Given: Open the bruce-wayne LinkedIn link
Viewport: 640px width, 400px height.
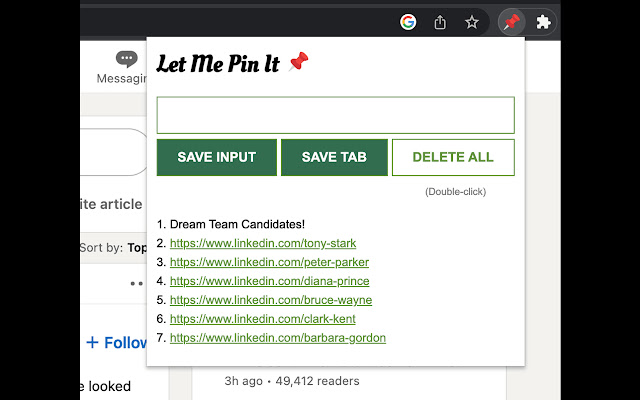Looking at the screenshot, I should (271, 300).
